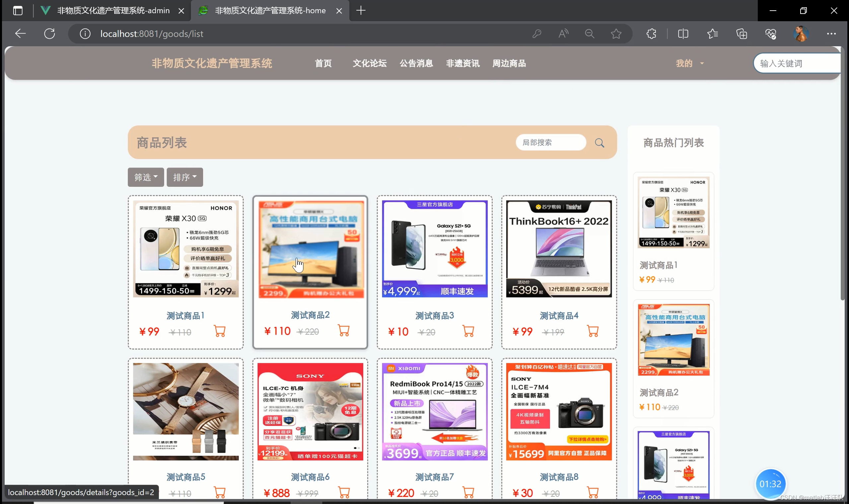
Task: Open 测试商品6 title link
Action: [x=310, y=477]
